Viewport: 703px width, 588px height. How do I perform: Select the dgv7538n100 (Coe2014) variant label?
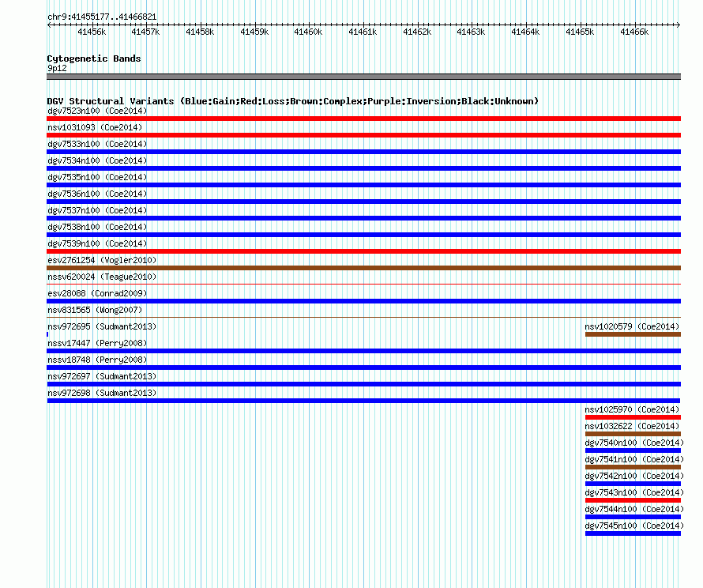pos(97,227)
